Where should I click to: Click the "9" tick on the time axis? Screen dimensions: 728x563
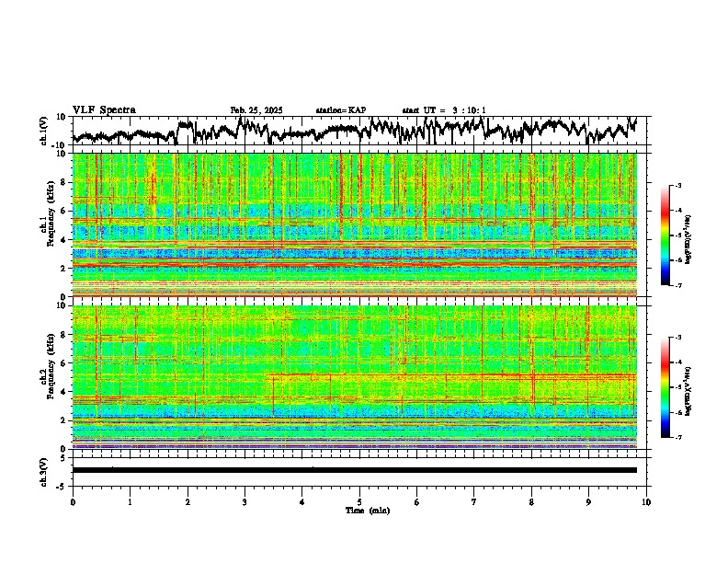pyautogui.click(x=588, y=502)
